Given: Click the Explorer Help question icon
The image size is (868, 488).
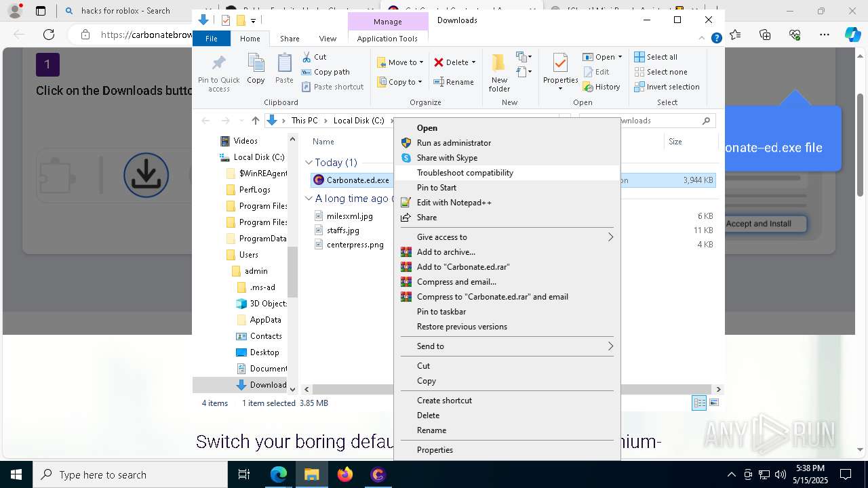Looking at the screenshot, I should pos(716,39).
